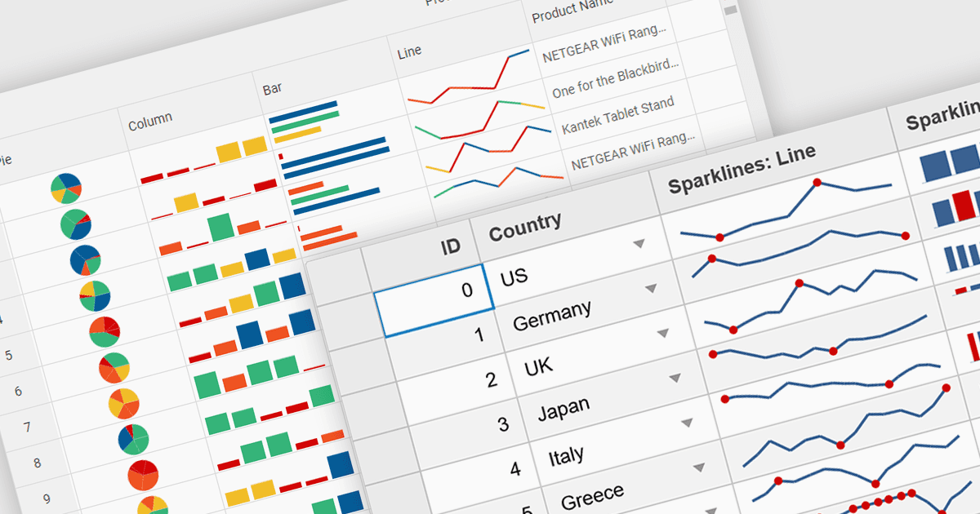Open the Country dropdown for Germany
The width and height of the screenshot is (980, 514).
tap(651, 288)
